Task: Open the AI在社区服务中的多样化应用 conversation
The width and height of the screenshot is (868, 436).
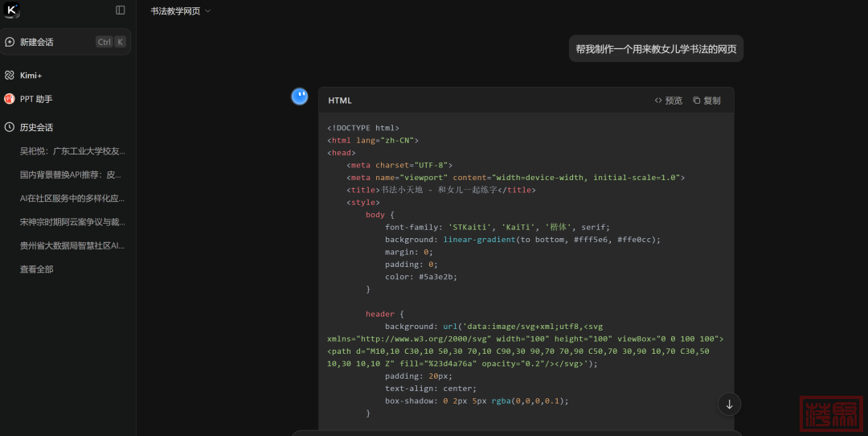Action: (72, 199)
